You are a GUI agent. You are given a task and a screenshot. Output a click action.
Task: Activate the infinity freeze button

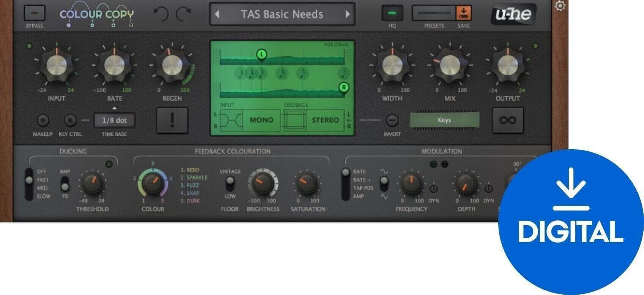(508, 120)
